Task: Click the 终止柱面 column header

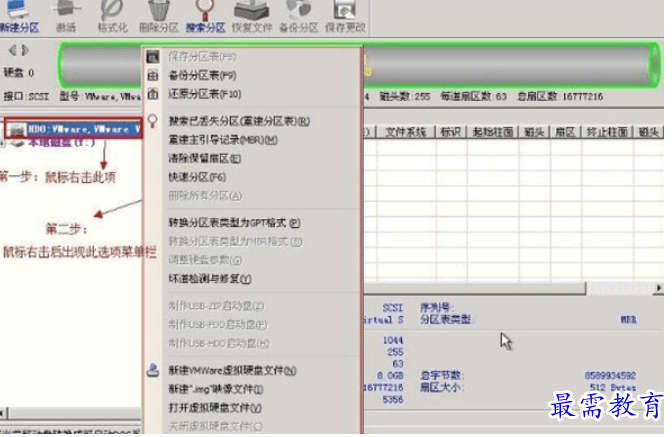Action: tap(607, 132)
